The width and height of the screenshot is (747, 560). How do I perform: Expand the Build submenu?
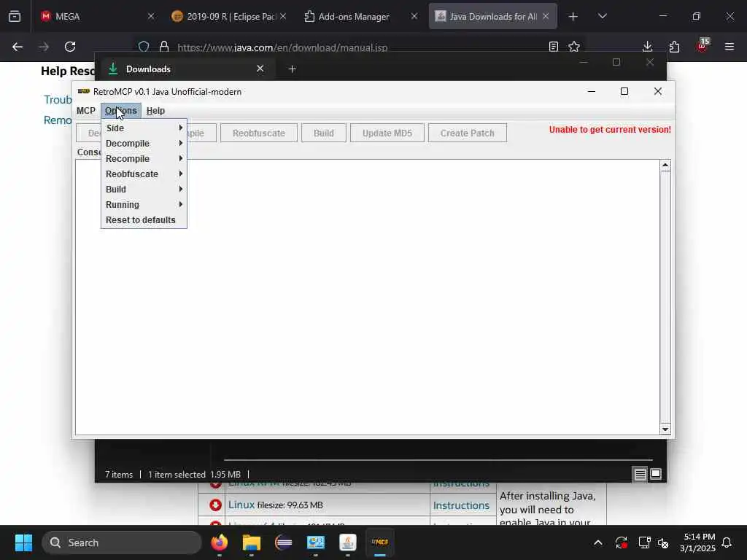click(x=144, y=189)
